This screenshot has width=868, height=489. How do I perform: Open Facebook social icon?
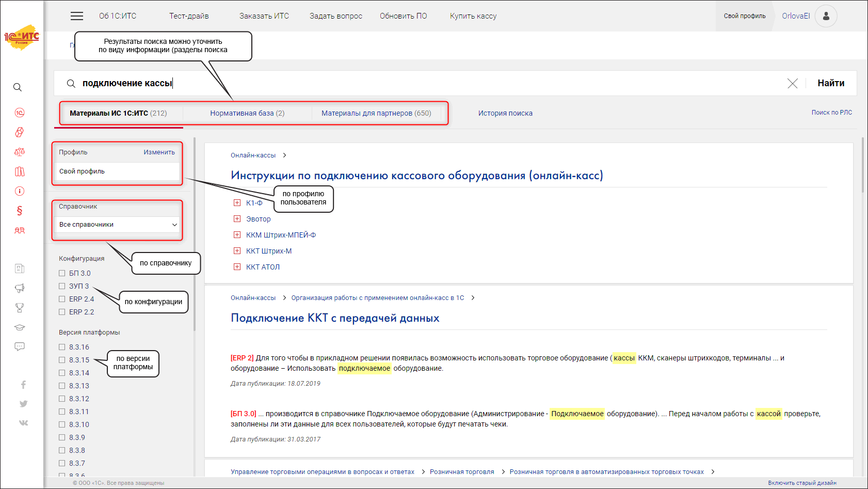coord(23,385)
